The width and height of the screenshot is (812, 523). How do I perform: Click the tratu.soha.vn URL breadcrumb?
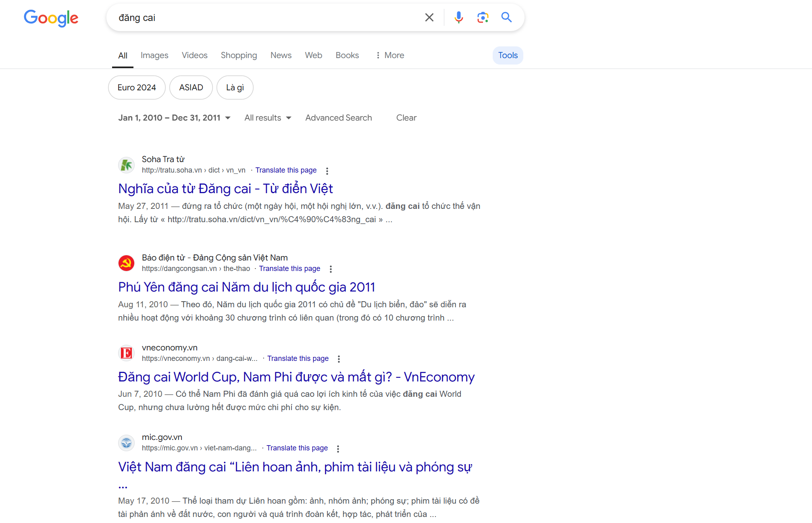(x=194, y=170)
